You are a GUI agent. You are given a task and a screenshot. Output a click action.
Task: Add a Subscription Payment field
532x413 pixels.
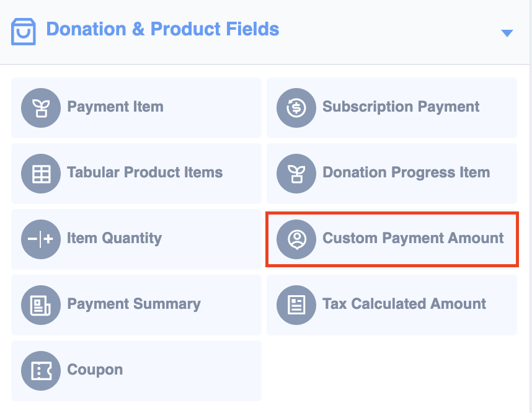tap(392, 108)
